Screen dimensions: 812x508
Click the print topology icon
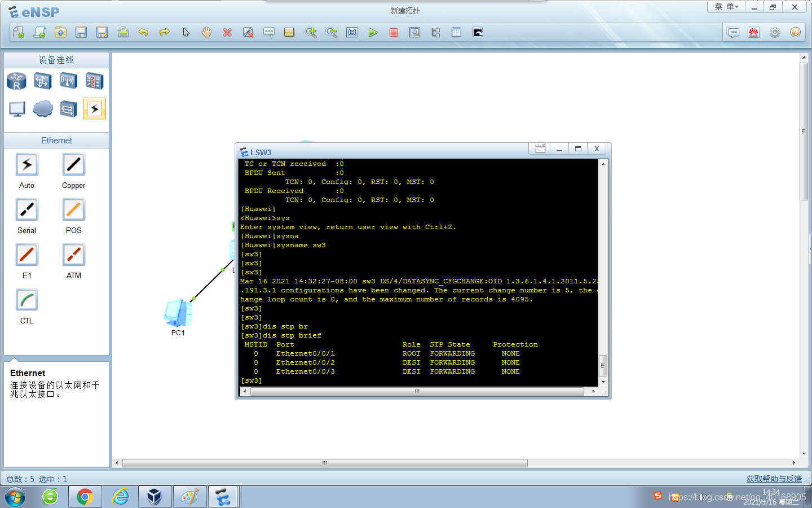point(123,32)
